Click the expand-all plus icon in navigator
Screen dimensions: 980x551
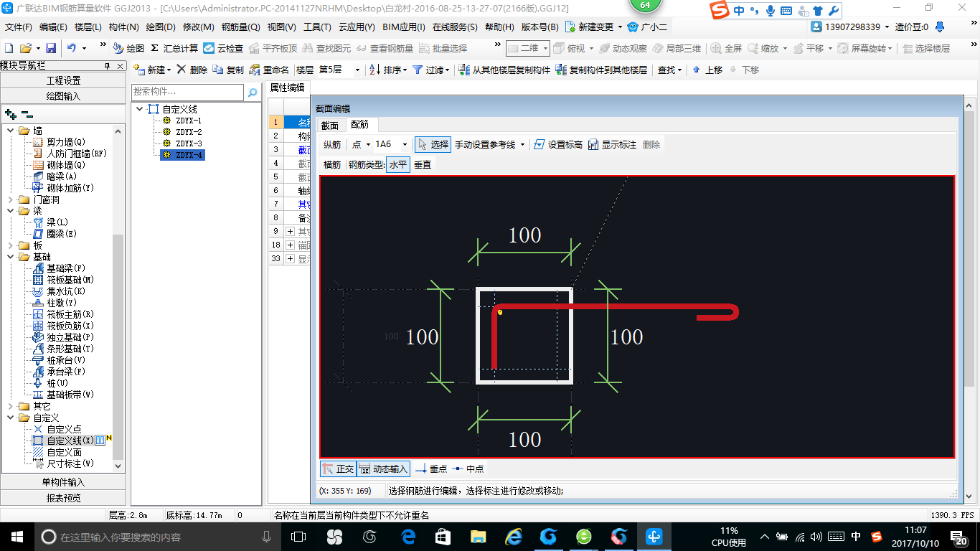pos(10,113)
